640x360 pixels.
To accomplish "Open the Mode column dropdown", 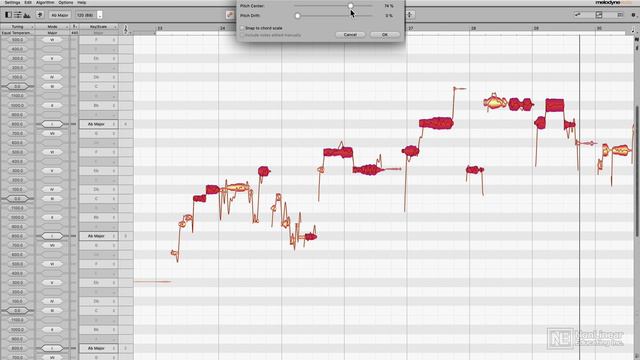I will [53, 27].
